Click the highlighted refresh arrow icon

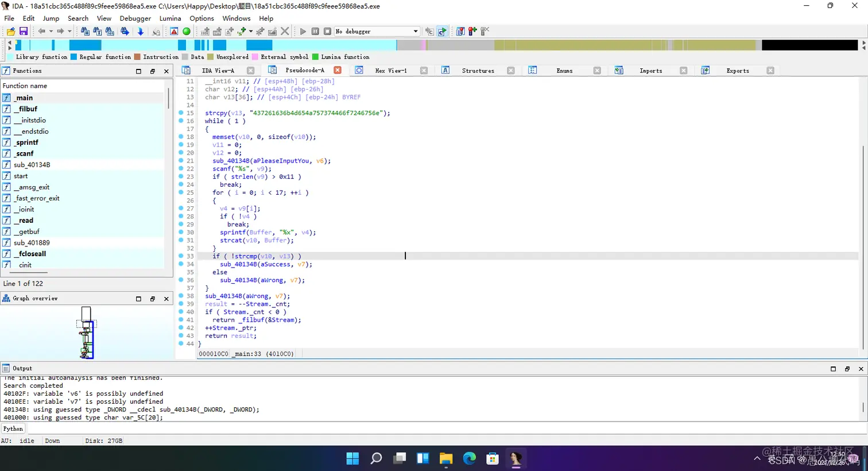click(x=442, y=32)
